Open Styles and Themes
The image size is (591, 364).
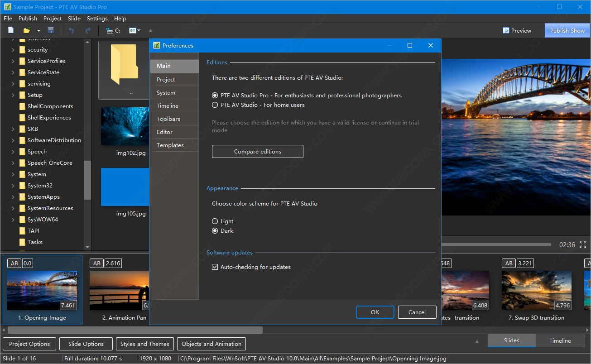point(145,344)
